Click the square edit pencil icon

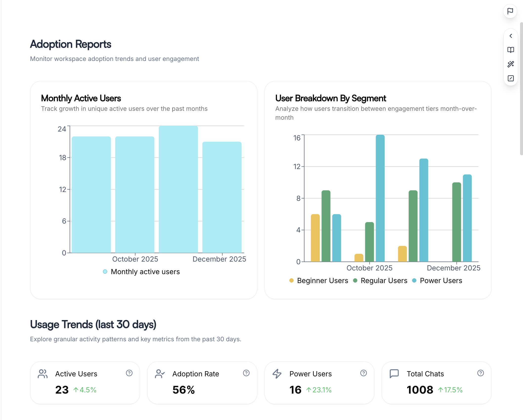pyautogui.click(x=511, y=78)
